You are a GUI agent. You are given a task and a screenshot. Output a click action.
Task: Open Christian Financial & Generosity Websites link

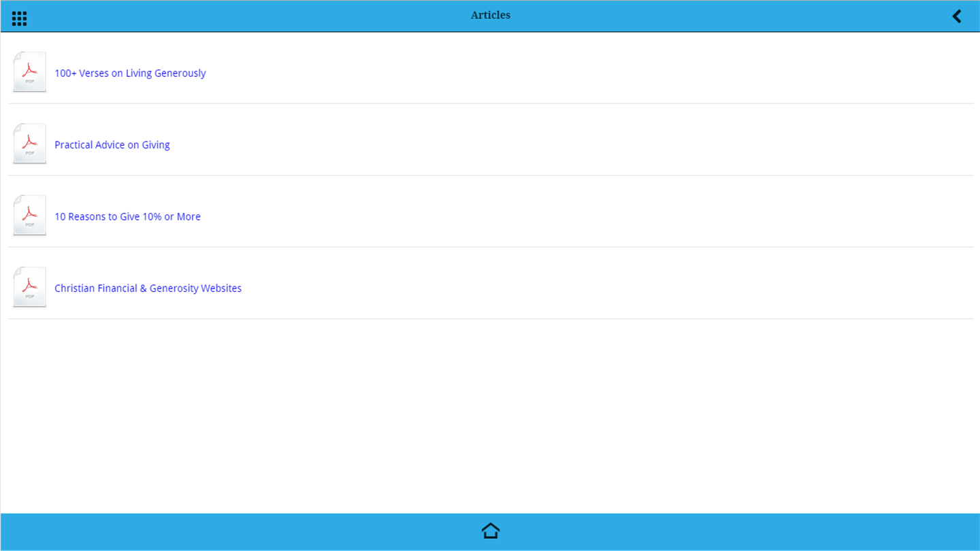tap(148, 288)
